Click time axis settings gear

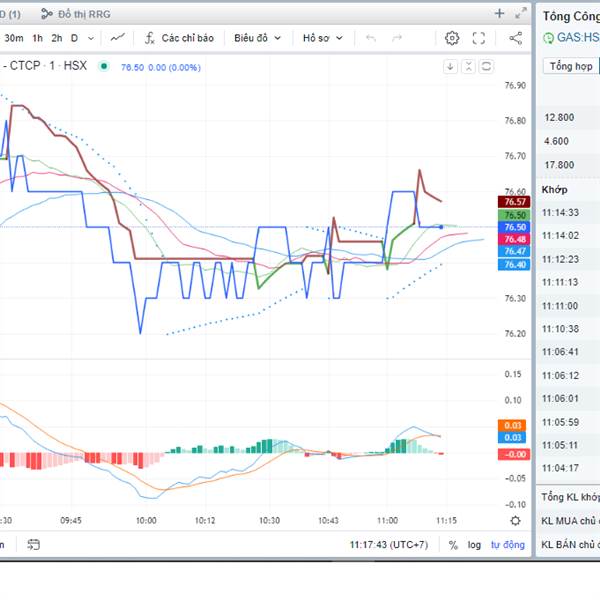[x=515, y=521]
